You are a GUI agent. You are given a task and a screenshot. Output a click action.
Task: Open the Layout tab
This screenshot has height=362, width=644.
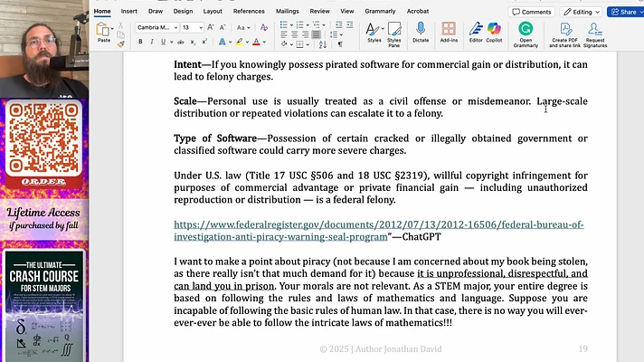click(x=213, y=11)
